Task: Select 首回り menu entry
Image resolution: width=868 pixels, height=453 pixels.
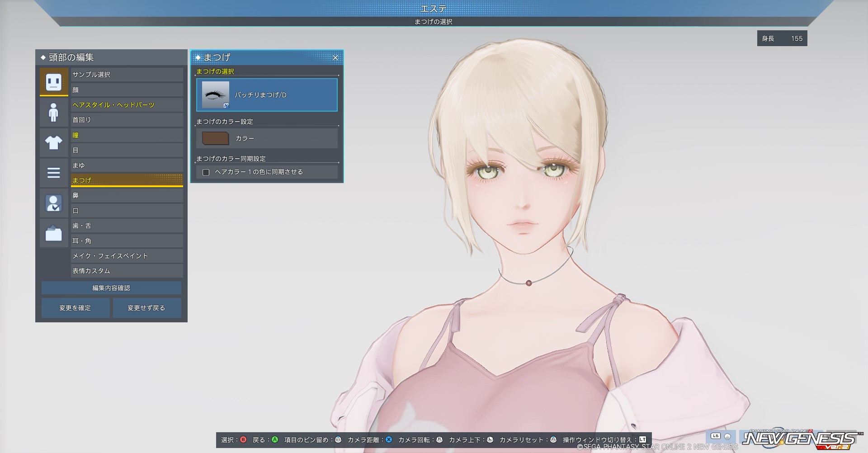Action: [x=127, y=120]
